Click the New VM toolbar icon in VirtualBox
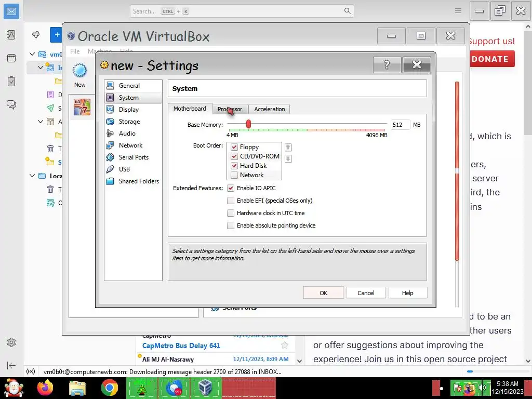The image size is (532, 399). pyautogui.click(x=79, y=75)
